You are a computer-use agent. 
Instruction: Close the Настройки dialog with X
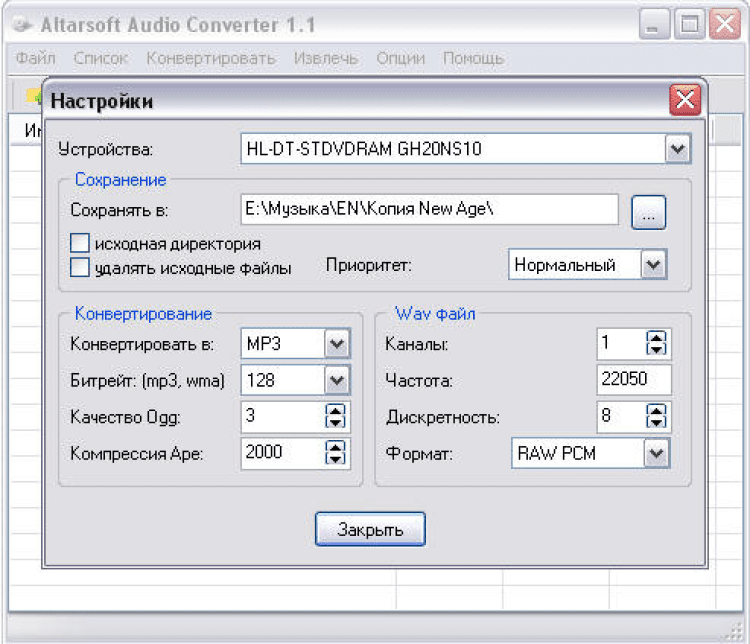tap(685, 100)
